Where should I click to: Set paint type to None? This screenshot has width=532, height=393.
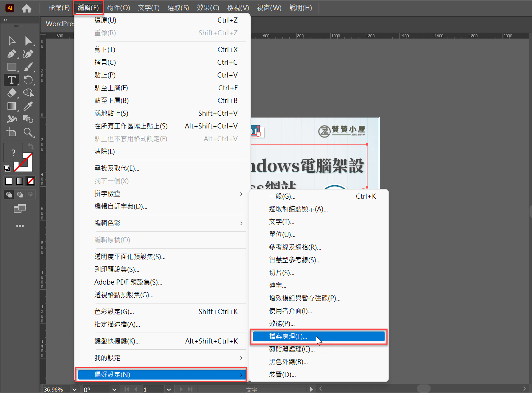coord(31,181)
